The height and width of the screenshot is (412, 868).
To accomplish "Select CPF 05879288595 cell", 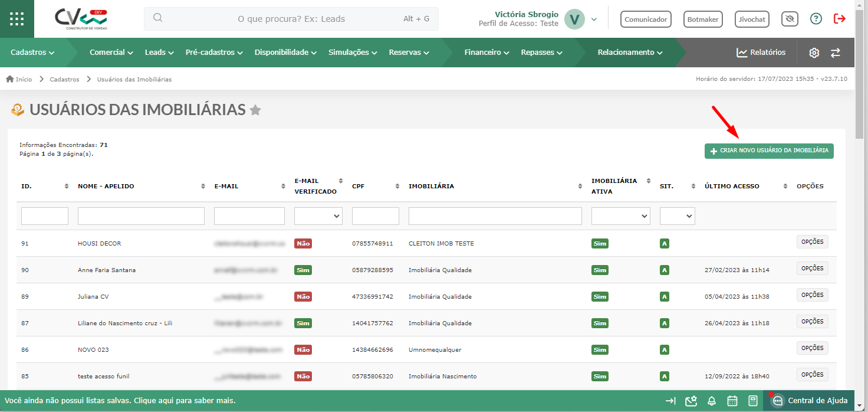I will click(x=373, y=270).
